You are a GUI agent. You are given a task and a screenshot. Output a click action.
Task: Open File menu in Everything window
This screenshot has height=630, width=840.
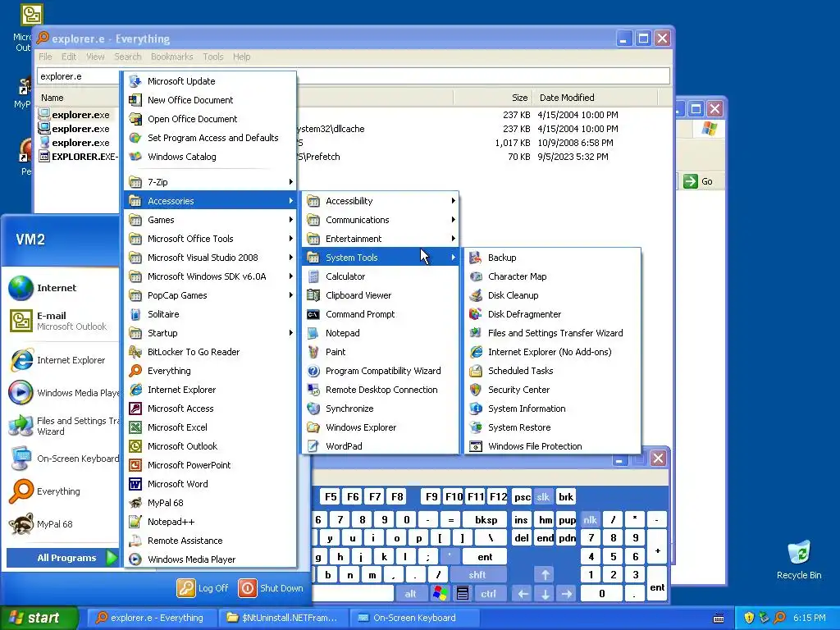point(46,57)
